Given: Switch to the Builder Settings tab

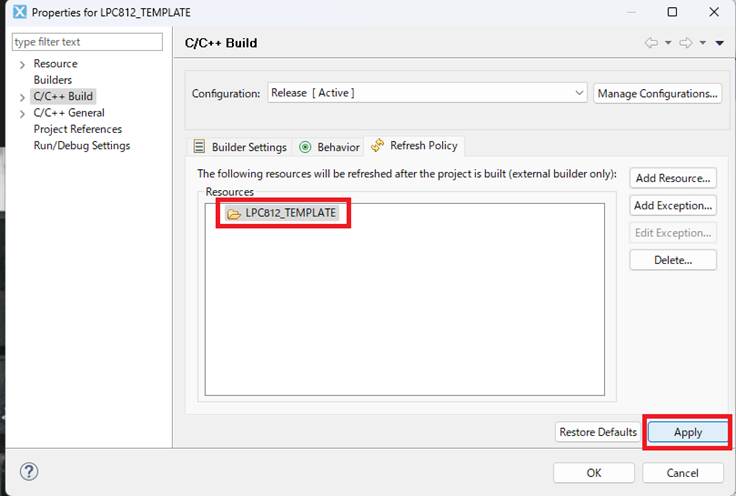Looking at the screenshot, I should tap(241, 147).
